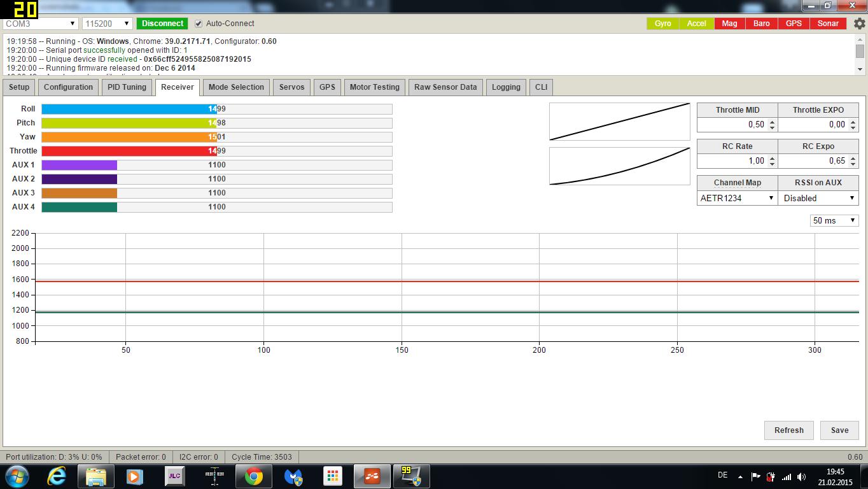Switch to the PID Tuning tab
The image size is (868, 489).
click(x=127, y=87)
